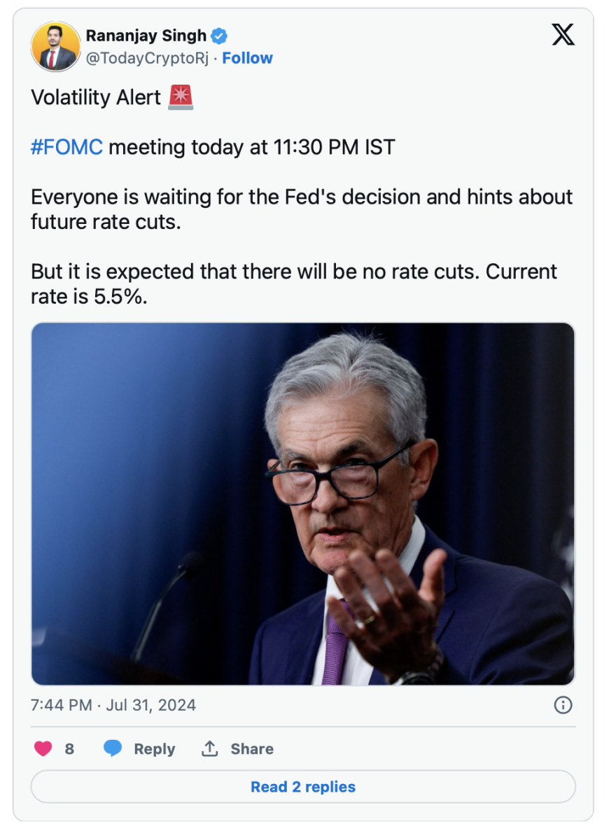Viewport: 616px width, 840px height.
Task: Open the press conference photo
Action: click(x=303, y=504)
